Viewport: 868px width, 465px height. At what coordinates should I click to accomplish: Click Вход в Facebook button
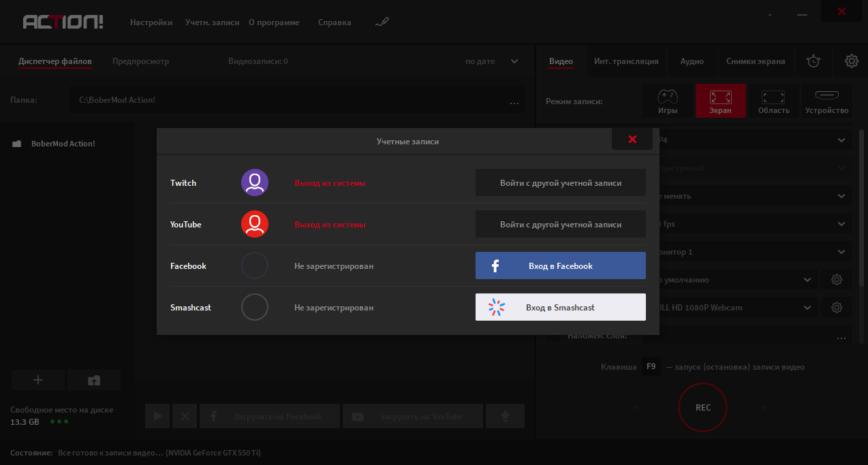[561, 266]
